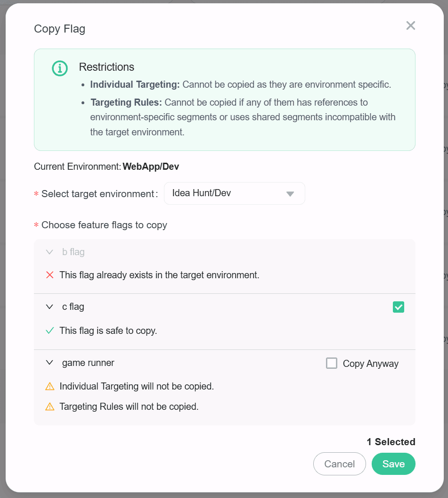Click the info icon in Restrictions panel
Screen dimensions: 448x498
pos(59,68)
